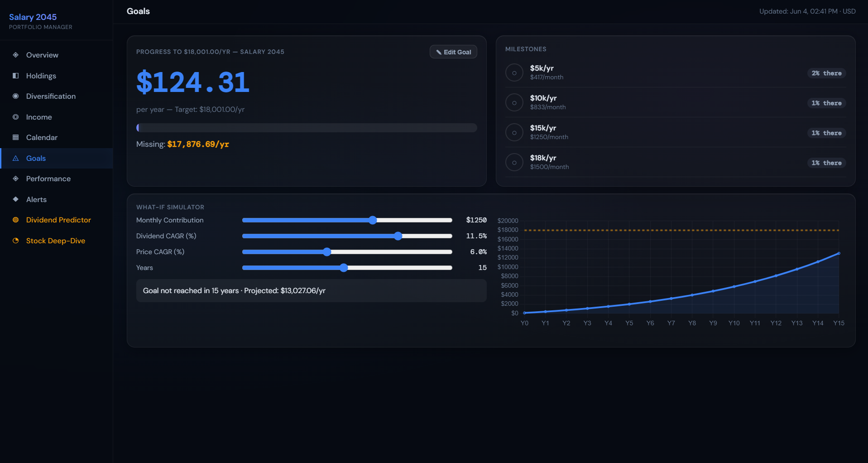868x463 pixels.
Task: Click the Alerts sidebar icon
Action: click(x=16, y=199)
